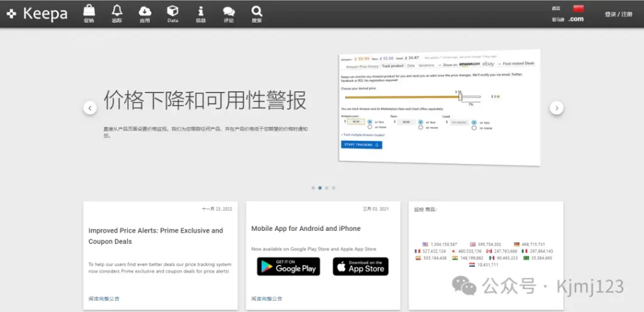Click the Get it on Google Play badge

[288, 267]
